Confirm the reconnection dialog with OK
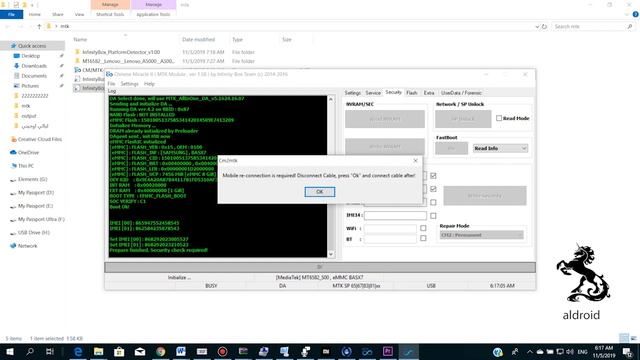The width and height of the screenshot is (640, 360). point(320,192)
